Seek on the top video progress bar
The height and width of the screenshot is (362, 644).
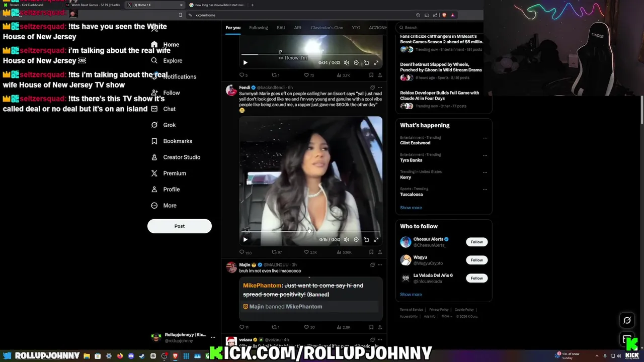[310, 54]
